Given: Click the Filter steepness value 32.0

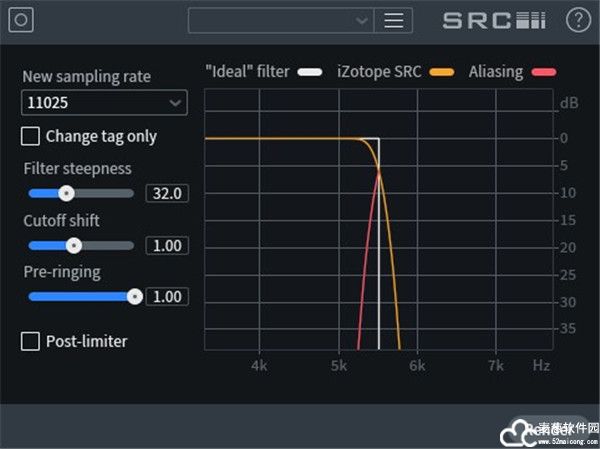Looking at the screenshot, I should pyautogui.click(x=167, y=193).
